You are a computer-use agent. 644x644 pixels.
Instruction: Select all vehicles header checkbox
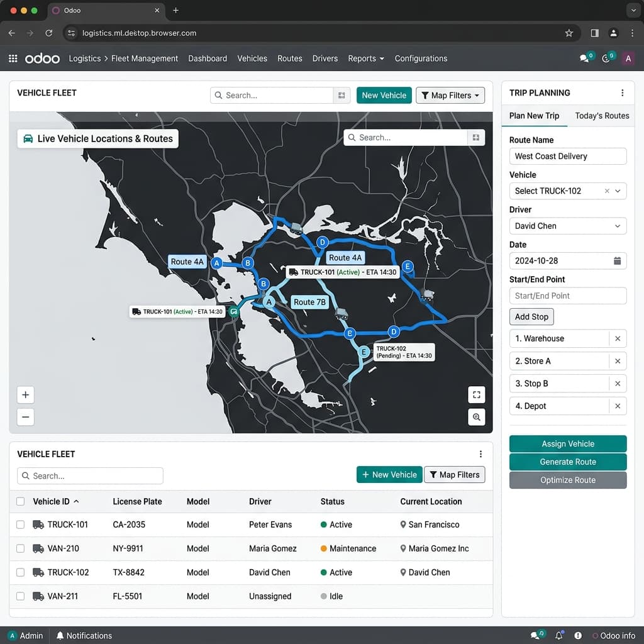pyautogui.click(x=20, y=501)
